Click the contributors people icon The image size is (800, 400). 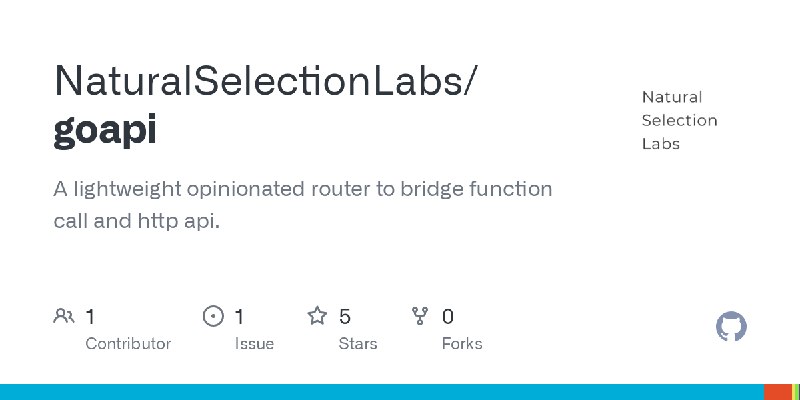coord(63,317)
